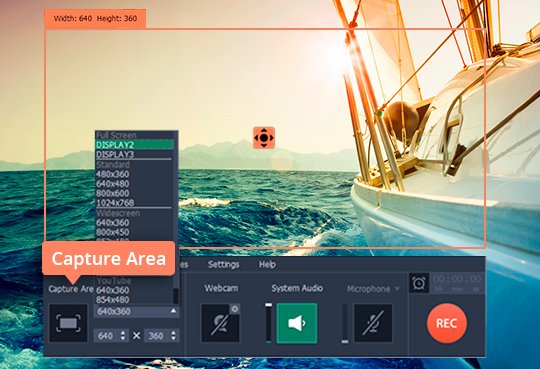Click the capture area selection icon
Viewport: 540px width, 369px height.
[68, 323]
